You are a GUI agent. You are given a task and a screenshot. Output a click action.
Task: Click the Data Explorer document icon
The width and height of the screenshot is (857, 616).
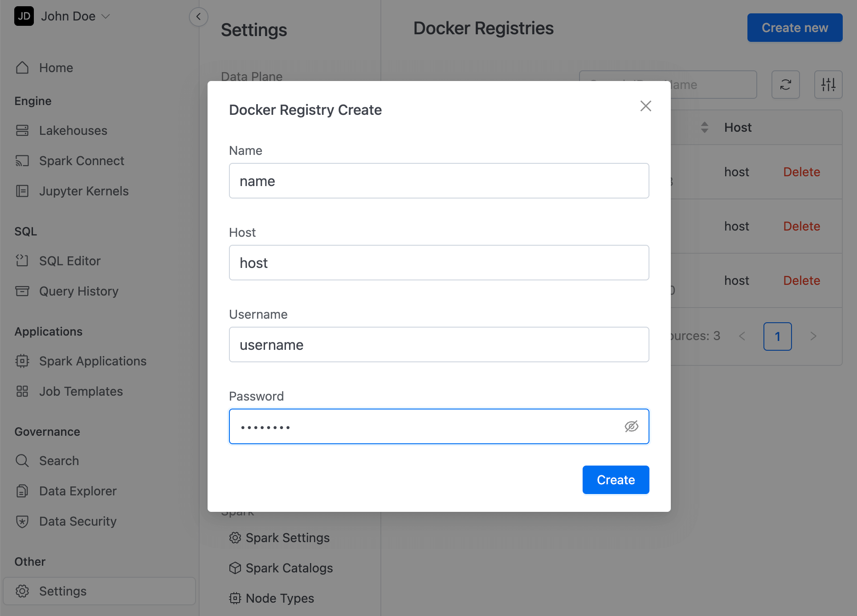click(x=22, y=491)
